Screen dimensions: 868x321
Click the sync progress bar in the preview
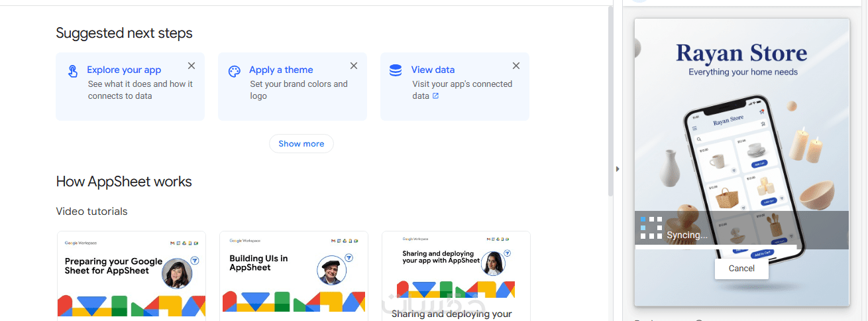[x=716, y=247]
